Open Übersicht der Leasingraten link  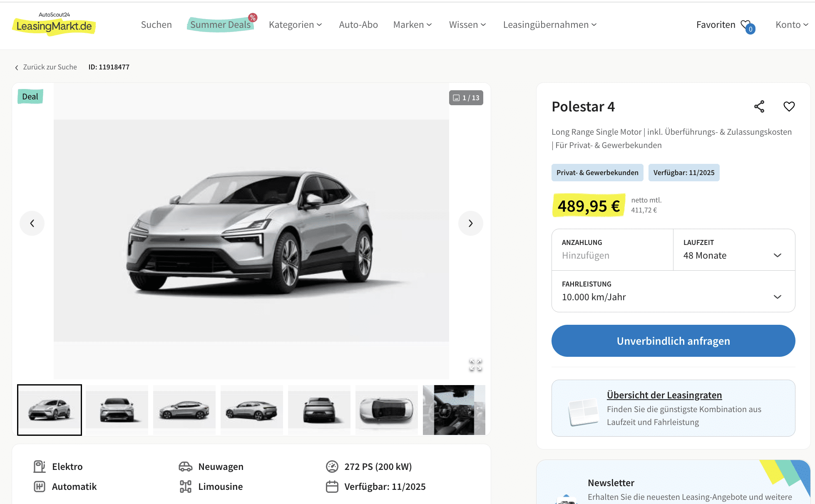click(x=664, y=395)
